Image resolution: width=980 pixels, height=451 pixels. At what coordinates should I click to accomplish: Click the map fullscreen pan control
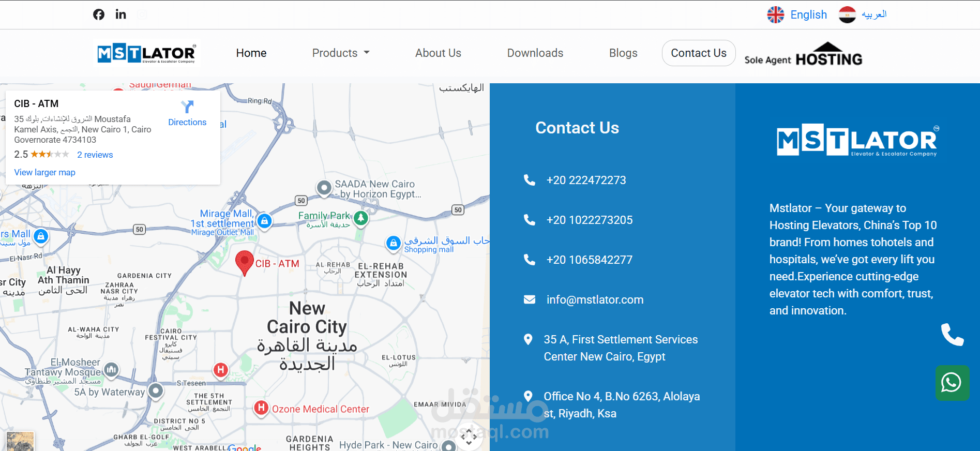pyautogui.click(x=469, y=437)
